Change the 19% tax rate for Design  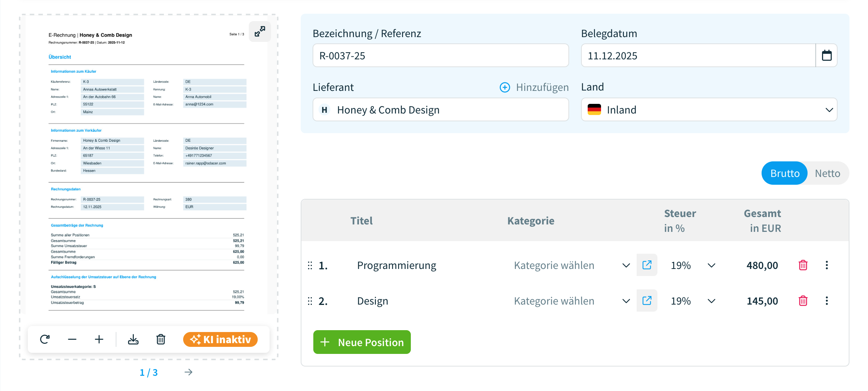click(x=711, y=300)
